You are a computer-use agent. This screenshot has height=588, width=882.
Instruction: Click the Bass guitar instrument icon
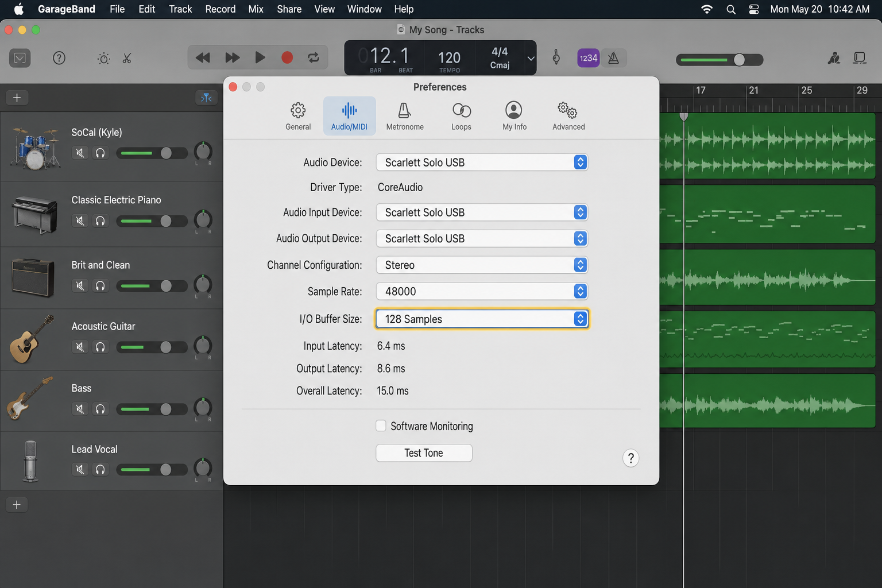(30, 398)
